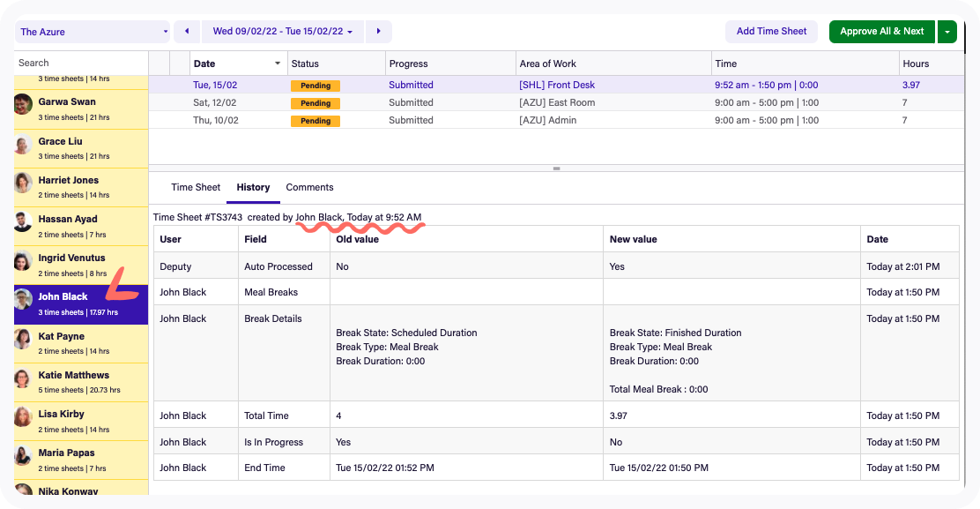Open the Approve All & Next options arrow

pyautogui.click(x=947, y=31)
